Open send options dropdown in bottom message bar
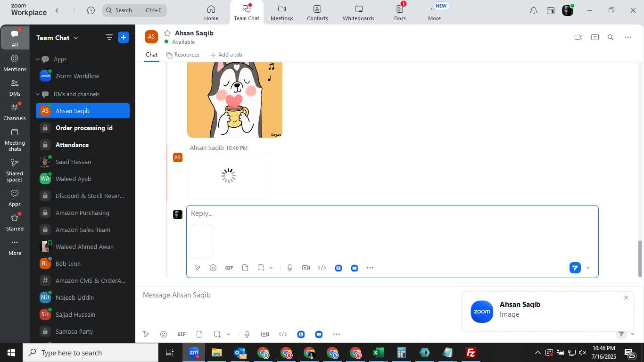Viewport: 644px width, 362px height. tap(633, 334)
